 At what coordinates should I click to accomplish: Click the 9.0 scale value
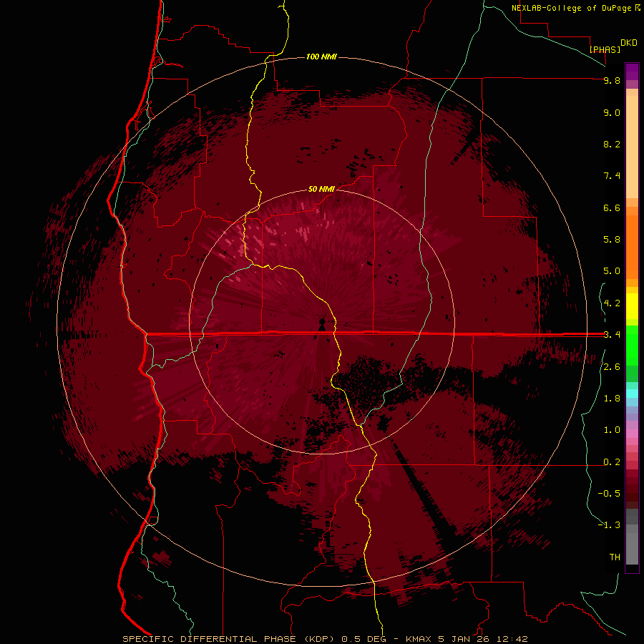point(612,112)
